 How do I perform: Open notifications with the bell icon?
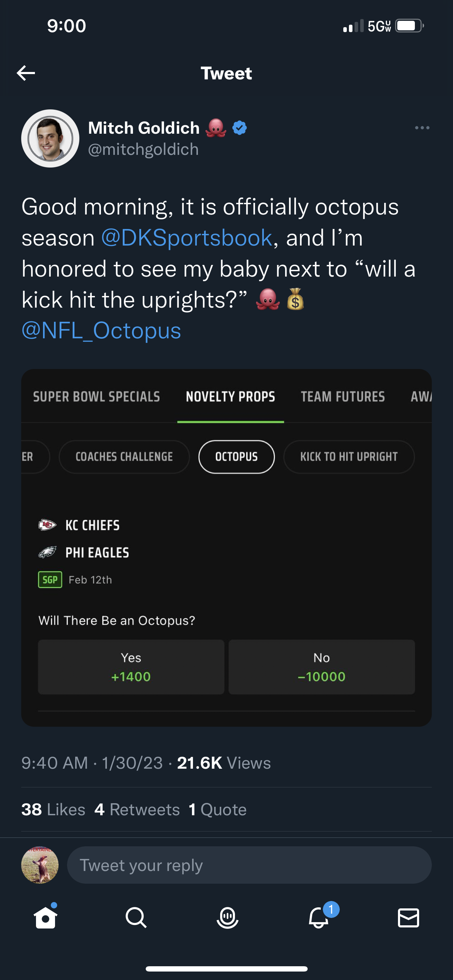click(x=319, y=918)
